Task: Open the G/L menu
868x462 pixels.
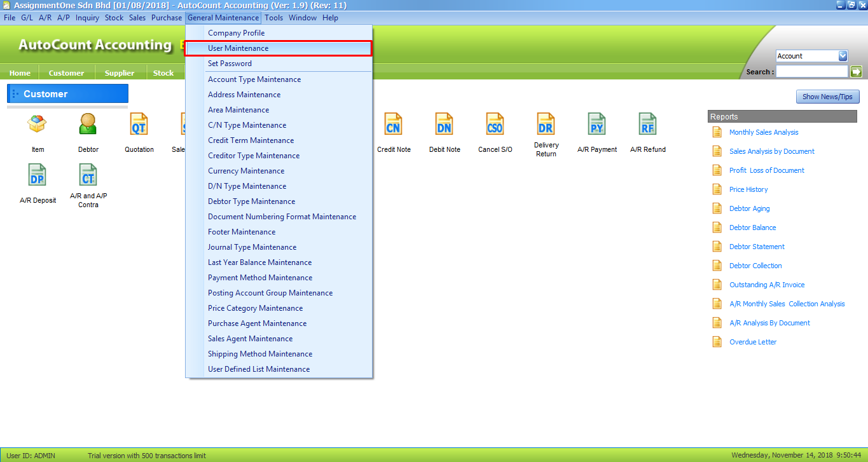Action: 27,18
